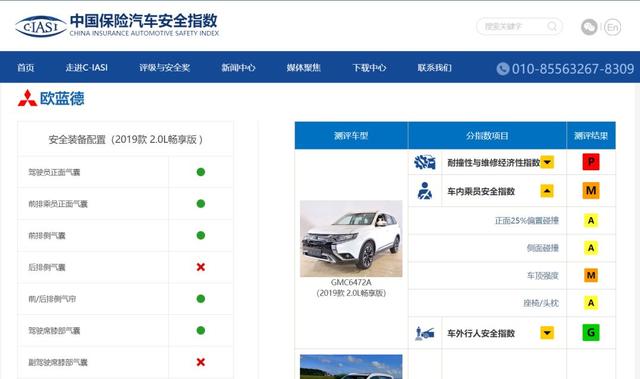
Task: Click the 测评结果 column header
Action: 591,135
